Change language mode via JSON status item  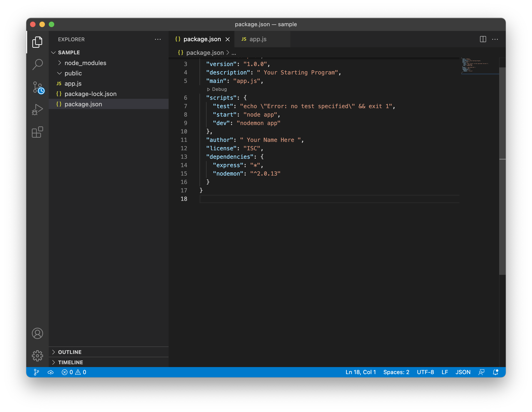click(x=463, y=372)
